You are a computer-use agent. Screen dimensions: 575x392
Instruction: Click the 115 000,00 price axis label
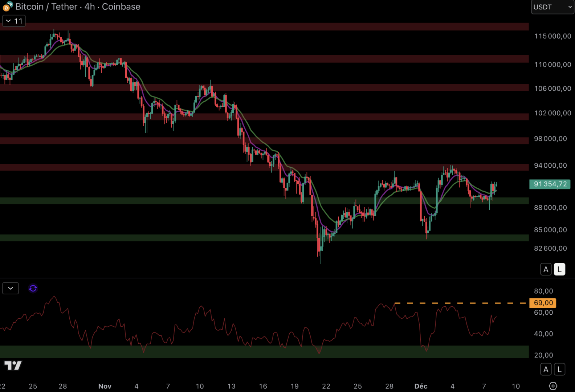(x=552, y=36)
